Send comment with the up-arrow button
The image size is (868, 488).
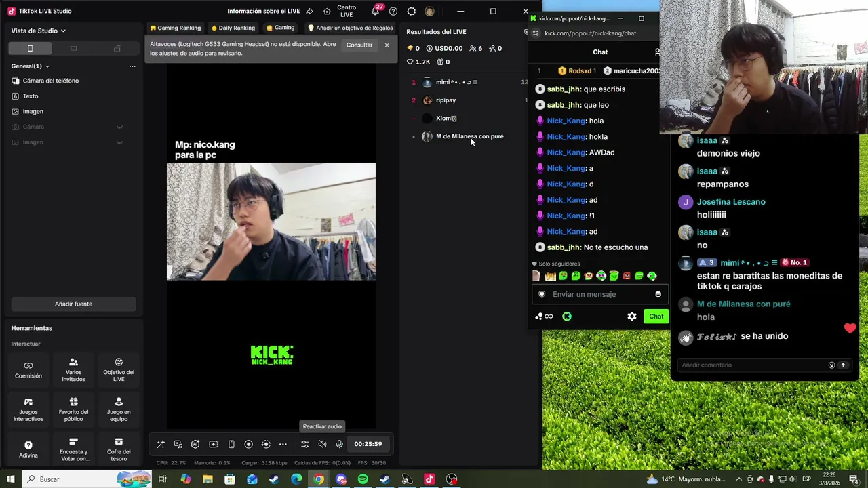(843, 365)
